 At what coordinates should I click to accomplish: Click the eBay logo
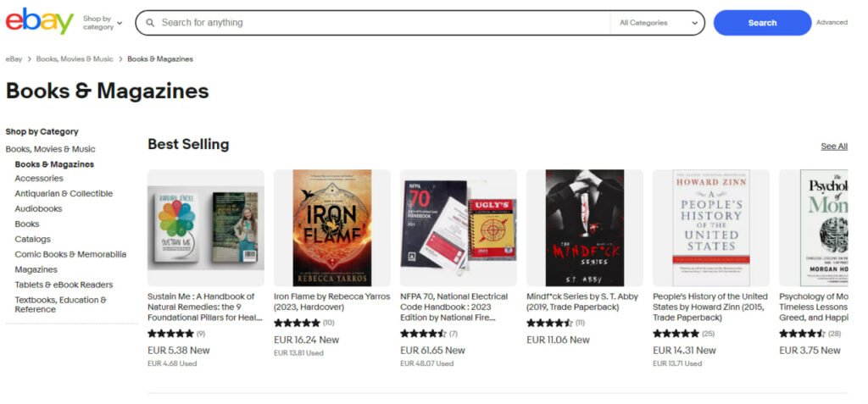39,21
